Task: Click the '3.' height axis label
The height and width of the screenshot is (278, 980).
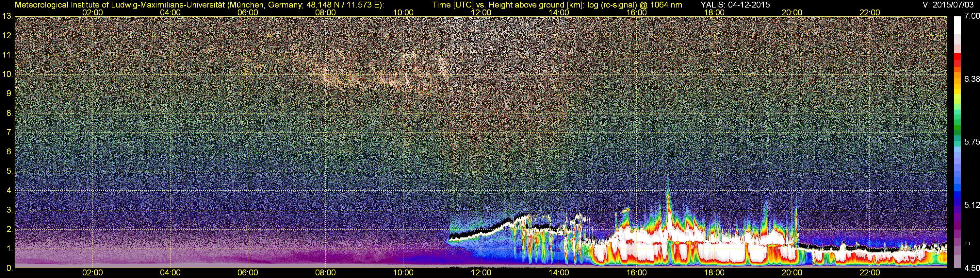Action: point(9,210)
